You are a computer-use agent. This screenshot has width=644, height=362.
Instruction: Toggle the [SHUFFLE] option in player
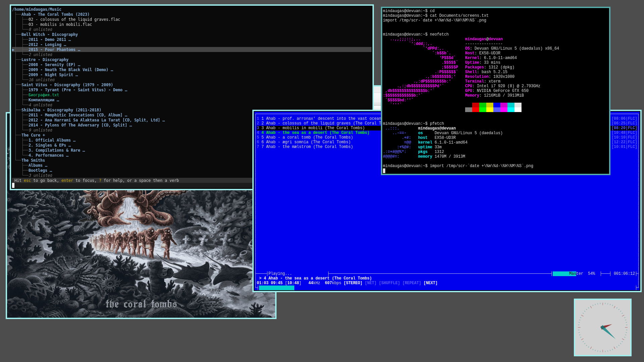(389, 283)
